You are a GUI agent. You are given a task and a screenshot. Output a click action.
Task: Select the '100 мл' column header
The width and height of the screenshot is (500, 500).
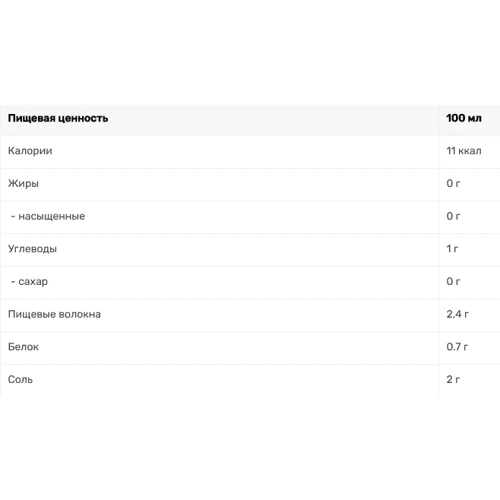click(464, 118)
